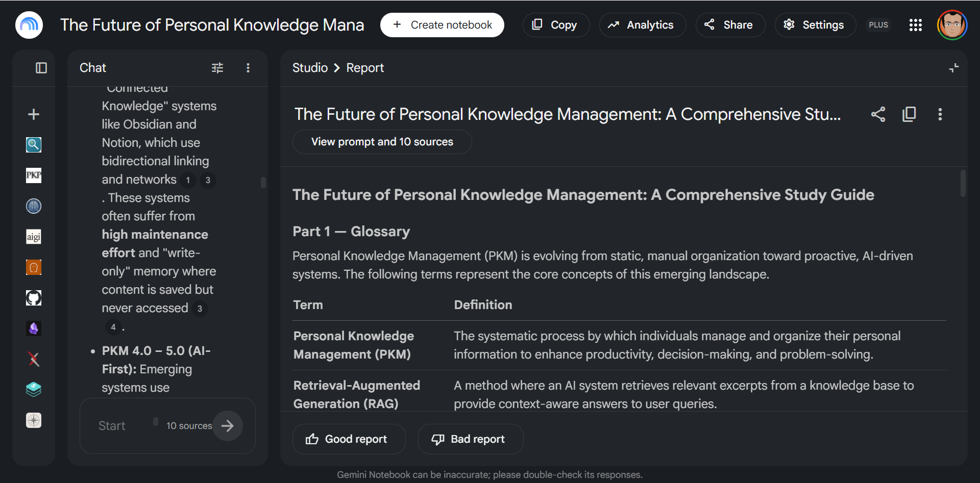Click the report panel scrollbar
This screenshot has height=483, width=980.
pyautogui.click(x=963, y=183)
